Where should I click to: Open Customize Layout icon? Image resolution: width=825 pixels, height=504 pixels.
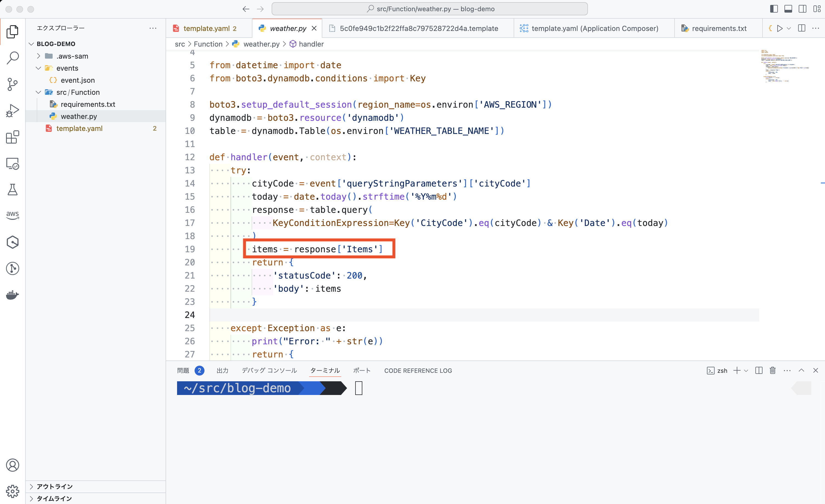(x=817, y=9)
